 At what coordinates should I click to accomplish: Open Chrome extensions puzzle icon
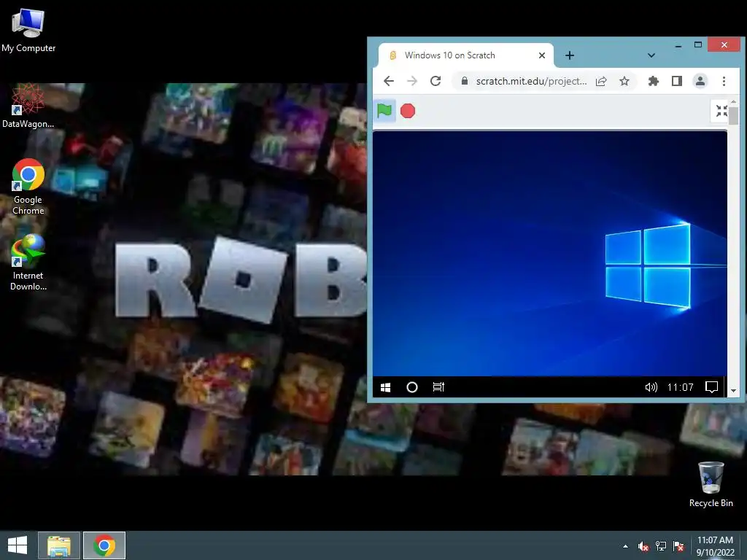(654, 81)
